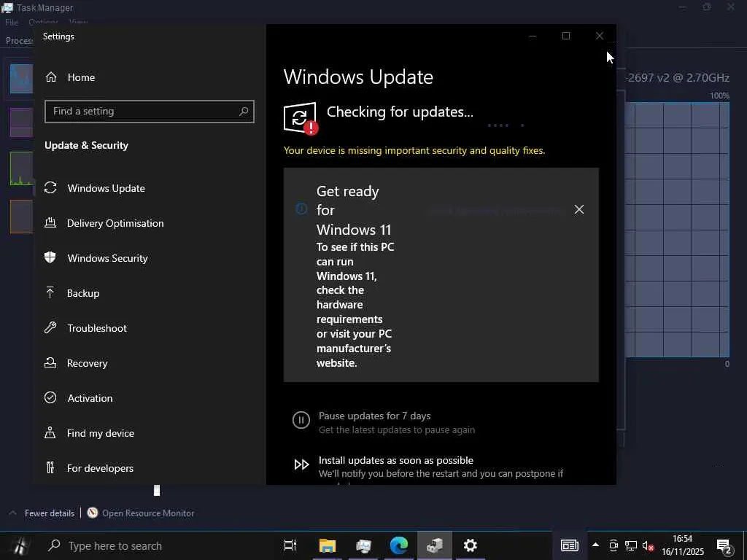Click the missing security fixes warning text
Screen dimensions: 747x560
coord(414,150)
